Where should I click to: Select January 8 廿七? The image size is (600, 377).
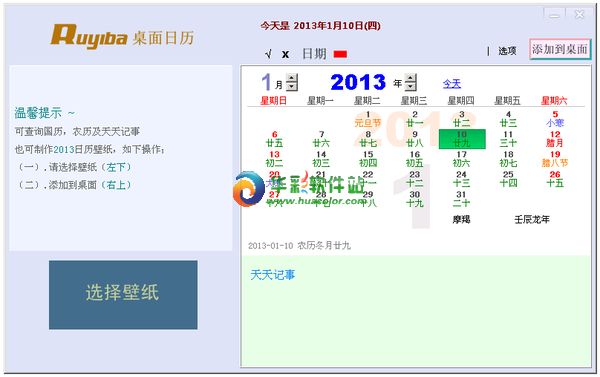click(368, 139)
